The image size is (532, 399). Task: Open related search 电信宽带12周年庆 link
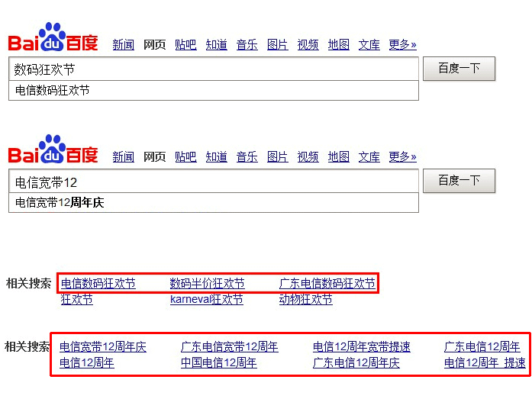103,347
